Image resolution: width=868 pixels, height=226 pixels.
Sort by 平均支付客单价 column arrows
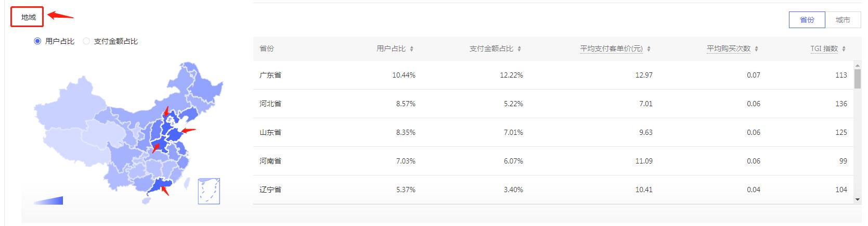(649, 49)
